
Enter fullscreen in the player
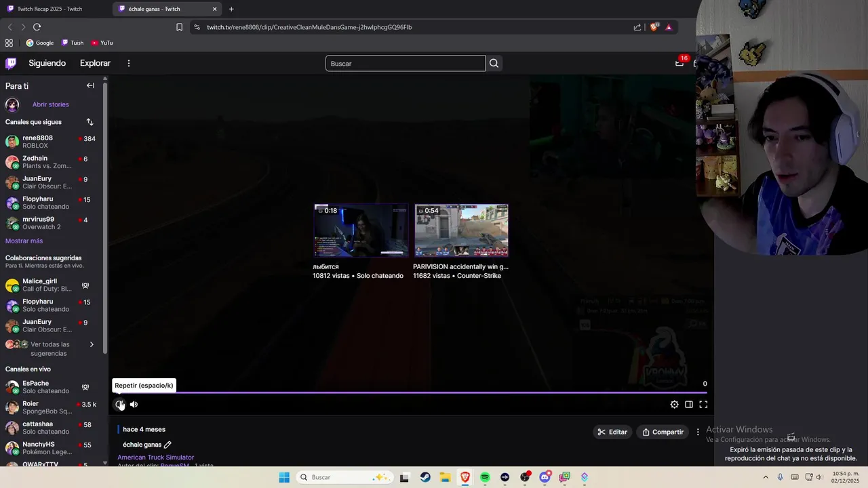coord(703,405)
